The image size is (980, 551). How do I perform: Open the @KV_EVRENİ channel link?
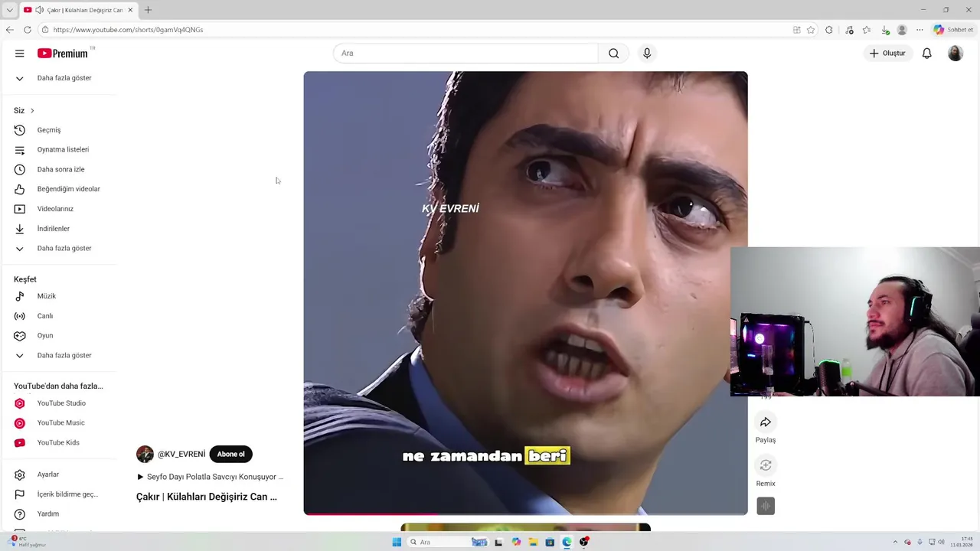coord(181,455)
